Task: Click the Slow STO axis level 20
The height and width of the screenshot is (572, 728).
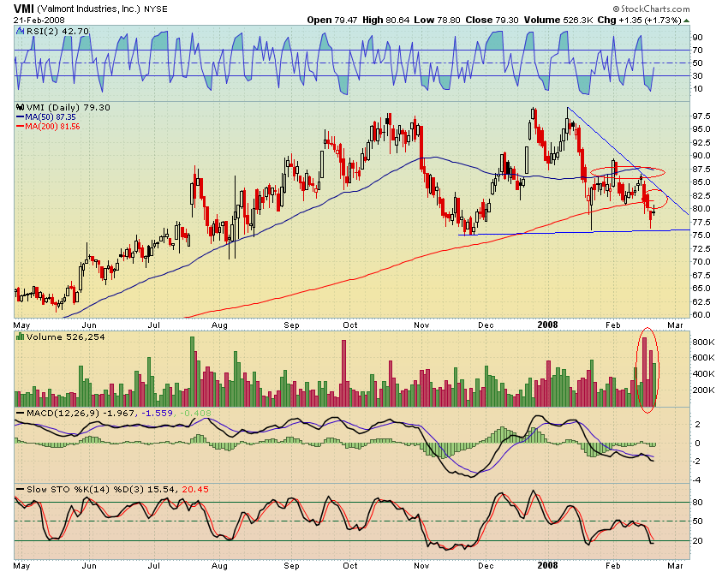Action: click(697, 541)
